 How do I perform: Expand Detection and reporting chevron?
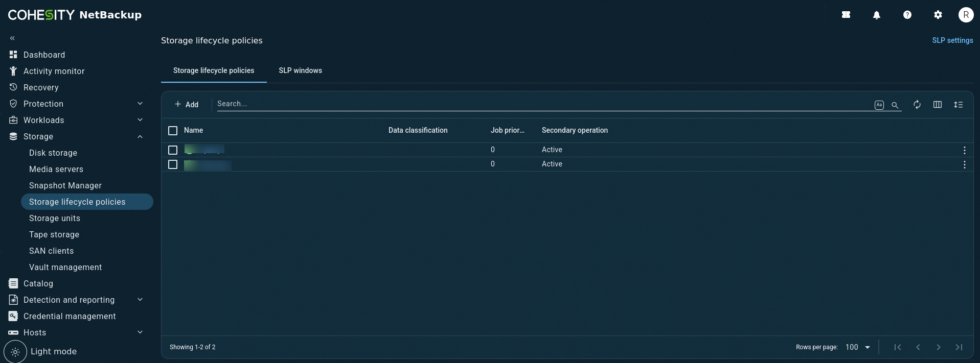[x=140, y=300]
